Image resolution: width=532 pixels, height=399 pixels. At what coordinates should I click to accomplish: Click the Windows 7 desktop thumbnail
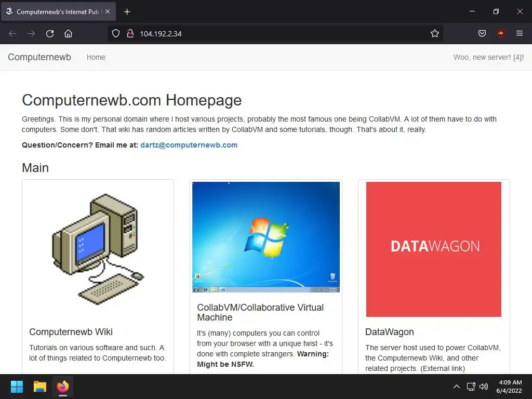pos(266,237)
